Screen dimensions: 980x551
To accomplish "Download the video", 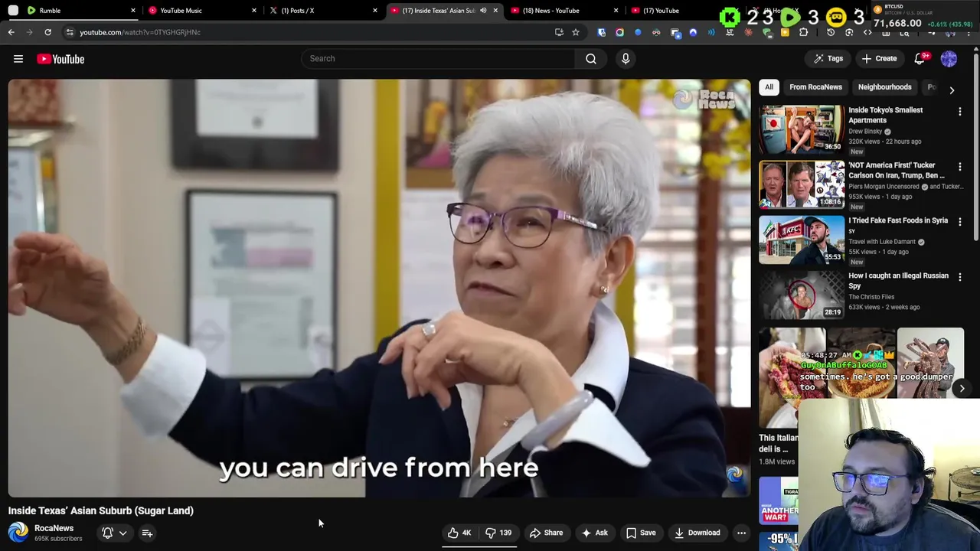I will [697, 533].
